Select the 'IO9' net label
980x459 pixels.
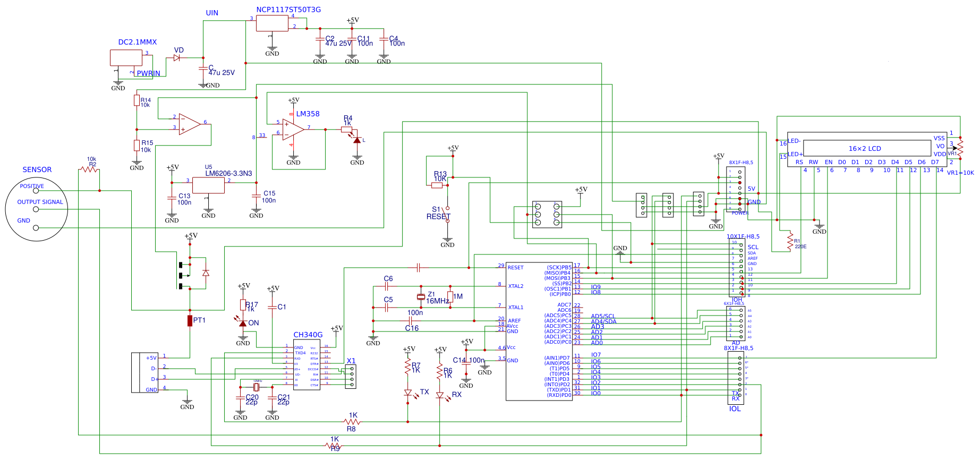(x=596, y=287)
